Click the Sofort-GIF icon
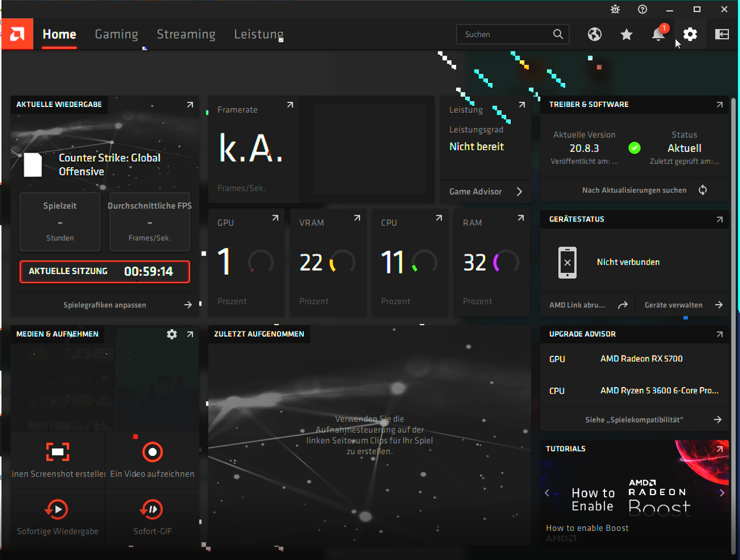 point(151,509)
